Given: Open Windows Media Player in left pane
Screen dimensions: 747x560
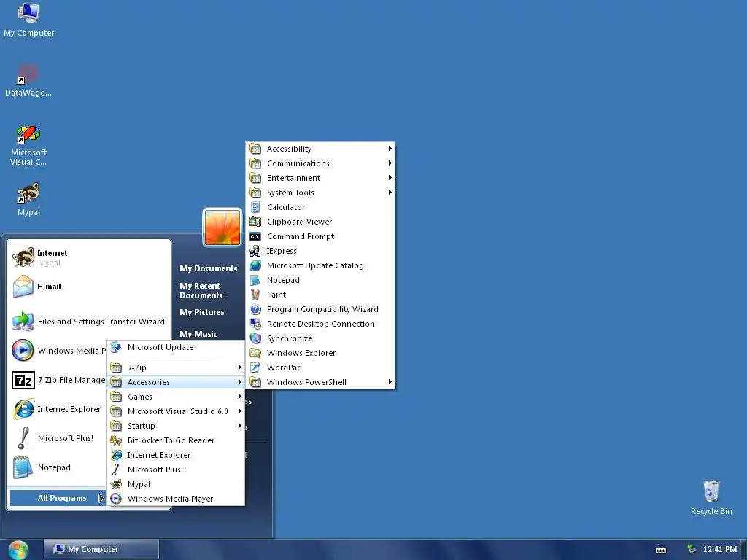Looking at the screenshot, I should point(58,351).
